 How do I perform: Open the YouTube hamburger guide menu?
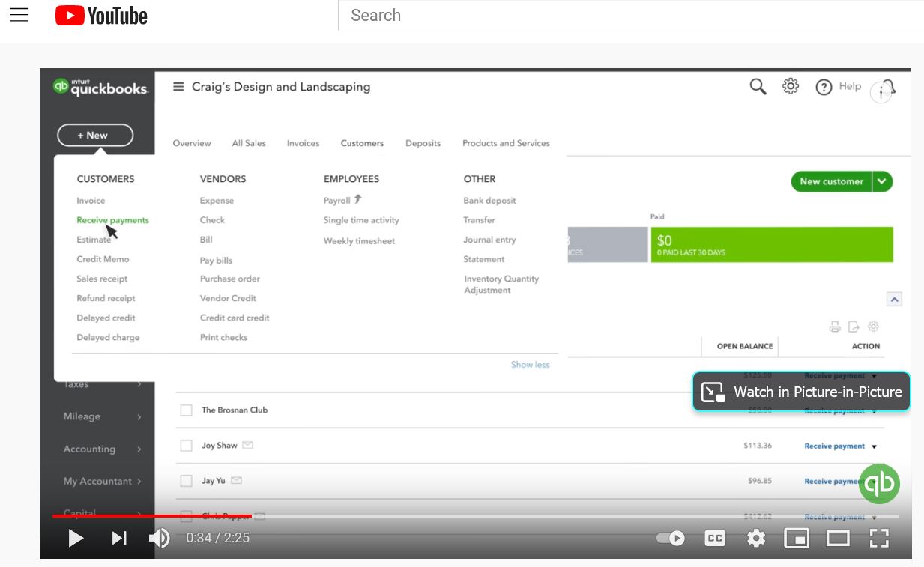pyautogui.click(x=19, y=15)
